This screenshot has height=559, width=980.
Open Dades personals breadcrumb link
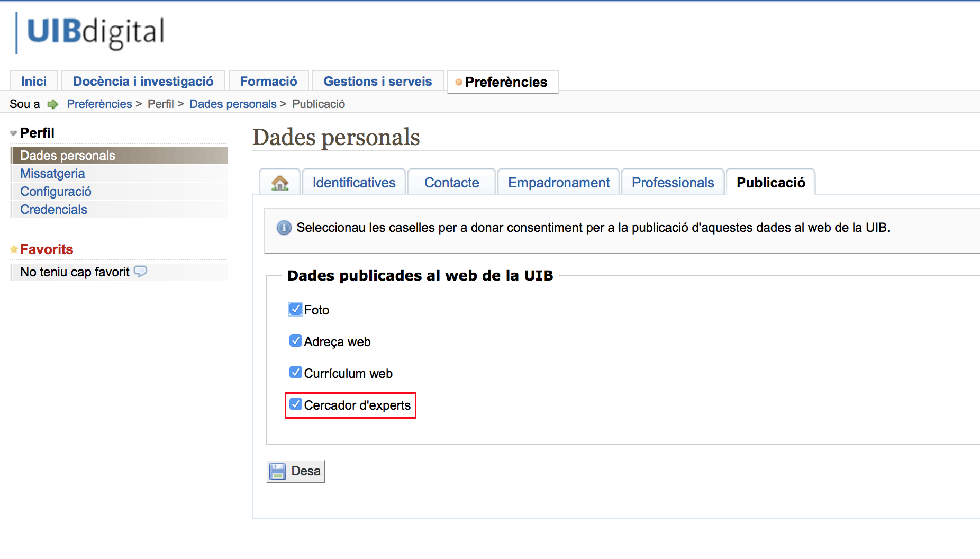pyautogui.click(x=233, y=104)
